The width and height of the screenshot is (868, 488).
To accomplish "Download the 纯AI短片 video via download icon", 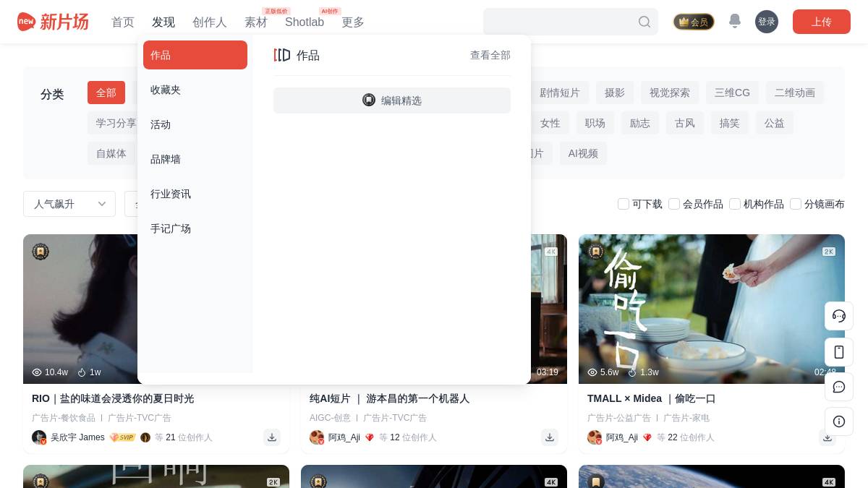I will tap(550, 437).
